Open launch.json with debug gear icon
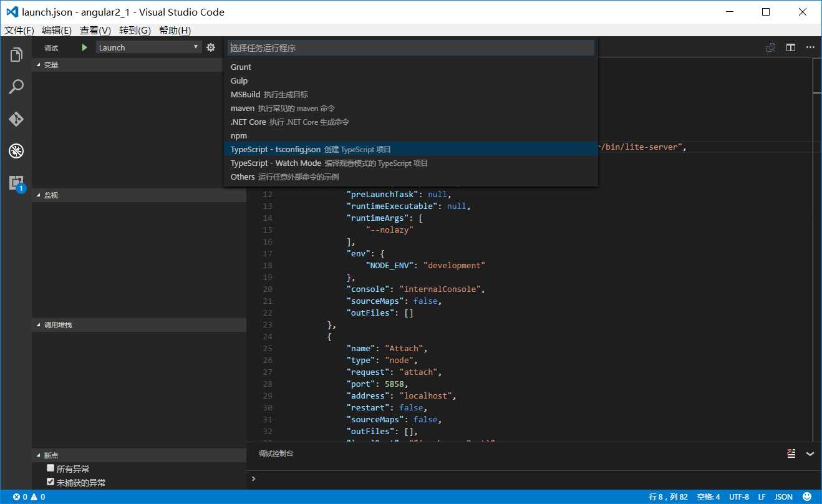This screenshot has width=822, height=504. coord(211,47)
